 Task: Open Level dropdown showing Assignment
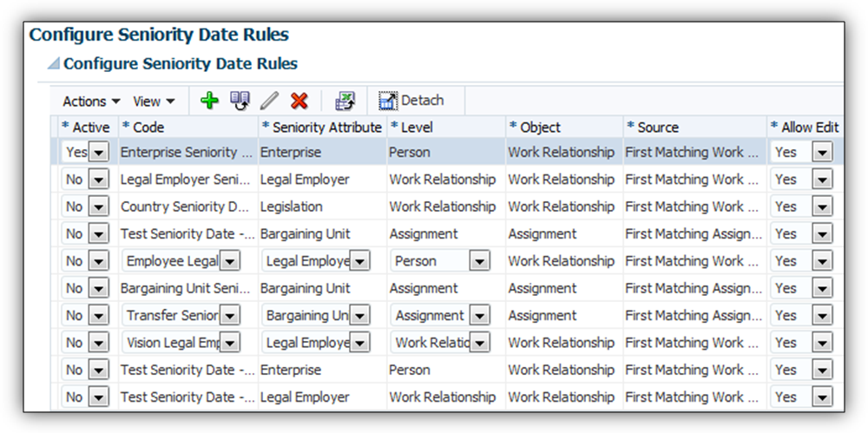point(478,316)
